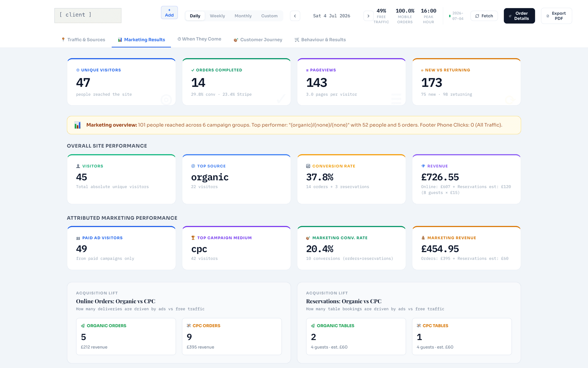Click the leaf icon by Organic Orders

[x=83, y=326]
